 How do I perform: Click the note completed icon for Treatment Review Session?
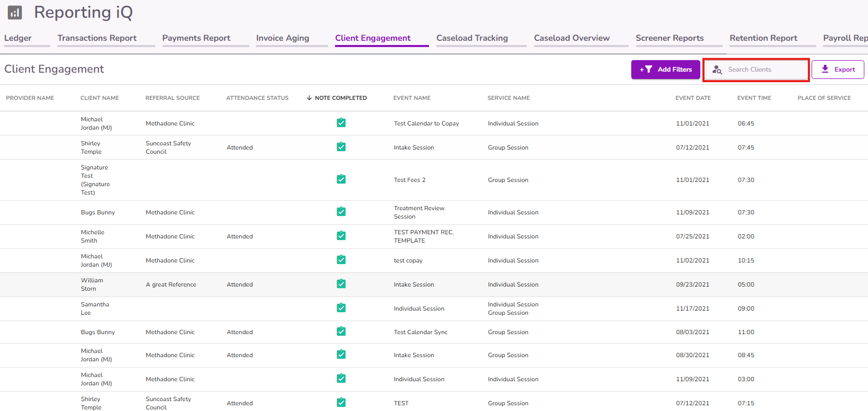(341, 212)
